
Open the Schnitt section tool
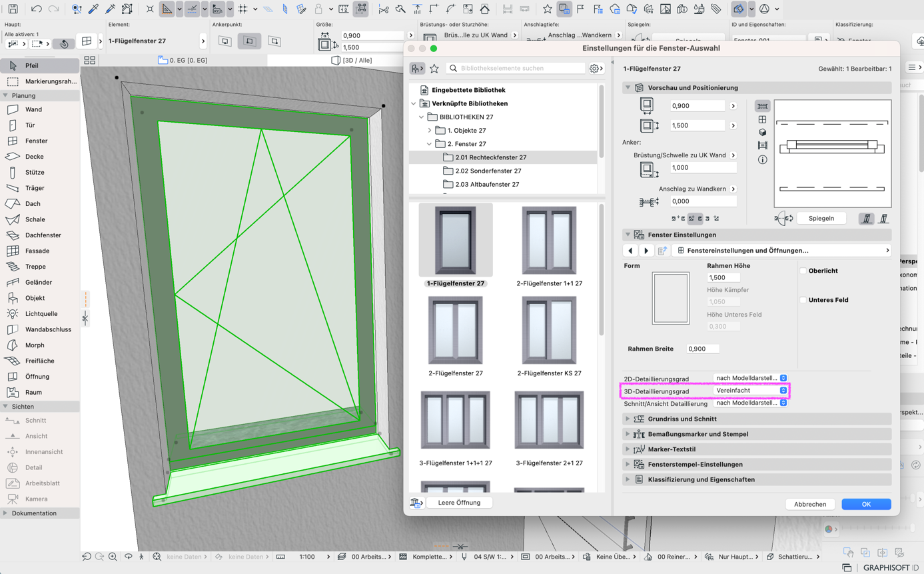(x=40, y=421)
